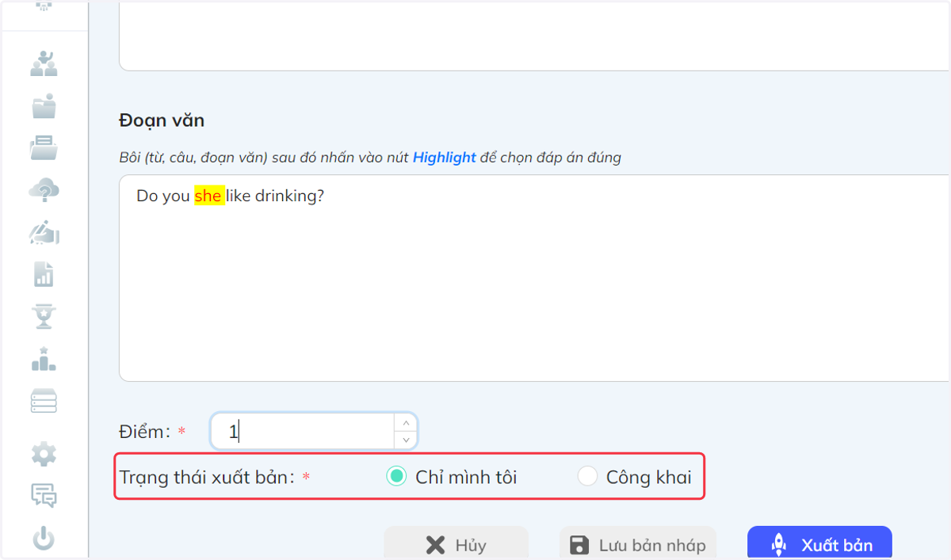Screen dimensions: 951x560
Task: Open the classroom users sidebar icon
Action: click(44, 63)
